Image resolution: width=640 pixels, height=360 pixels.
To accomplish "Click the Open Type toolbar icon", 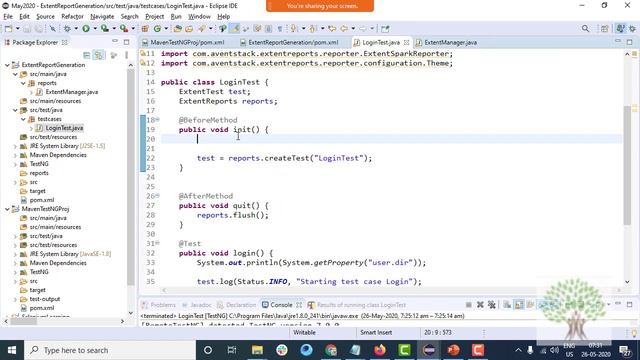I will pyautogui.click(x=178, y=29).
